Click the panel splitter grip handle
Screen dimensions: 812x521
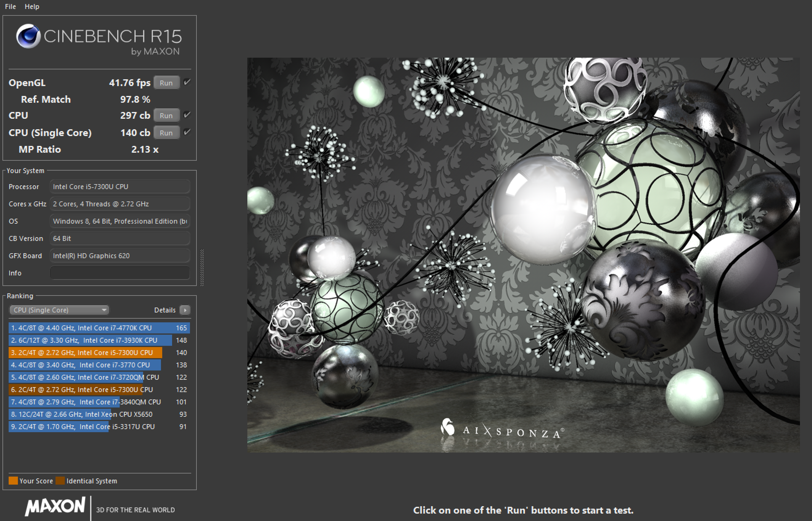coord(202,268)
